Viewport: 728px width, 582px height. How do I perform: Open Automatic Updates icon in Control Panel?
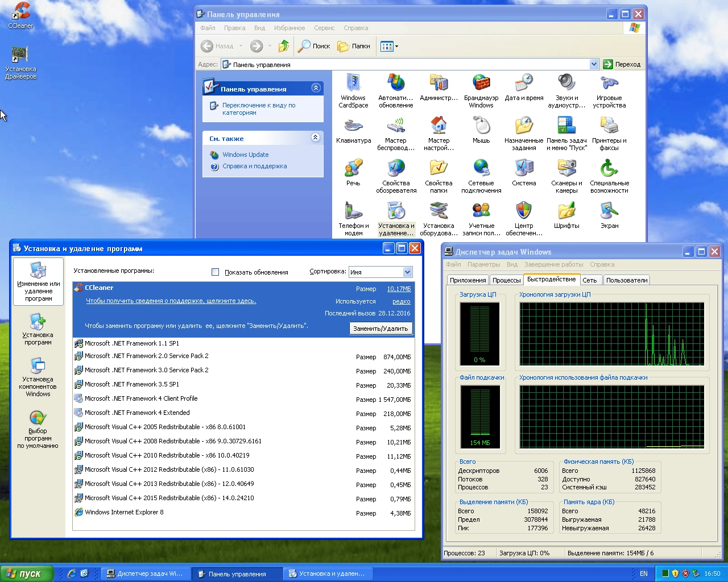pyautogui.click(x=396, y=82)
